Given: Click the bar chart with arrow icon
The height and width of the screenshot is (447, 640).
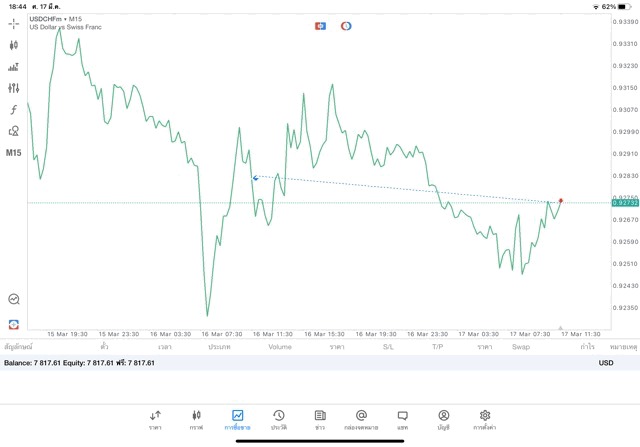Looking at the screenshot, I should 13,67.
